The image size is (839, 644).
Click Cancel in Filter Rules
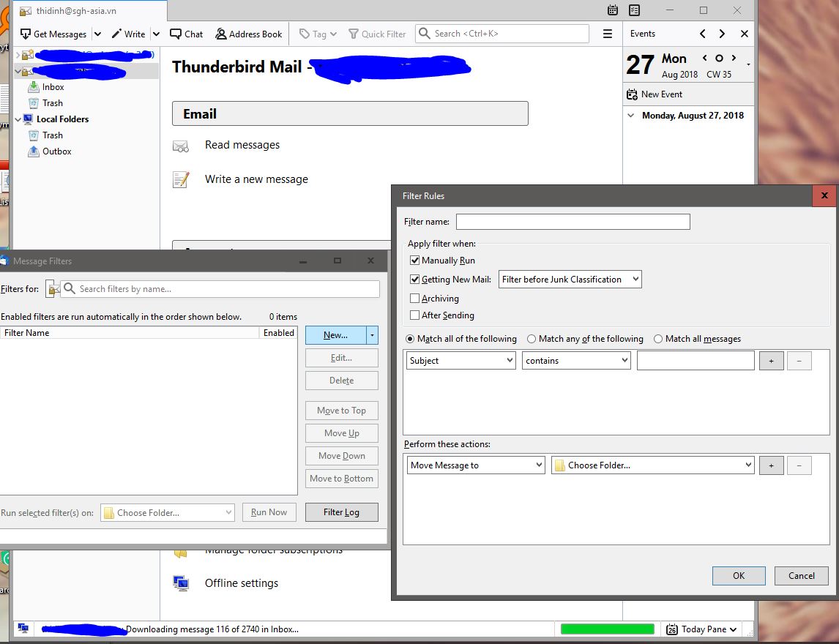click(x=802, y=575)
